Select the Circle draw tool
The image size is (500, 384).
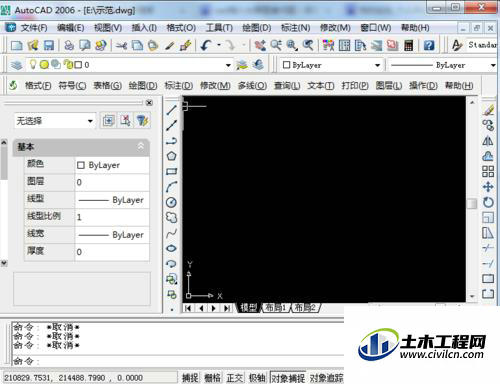(x=171, y=202)
